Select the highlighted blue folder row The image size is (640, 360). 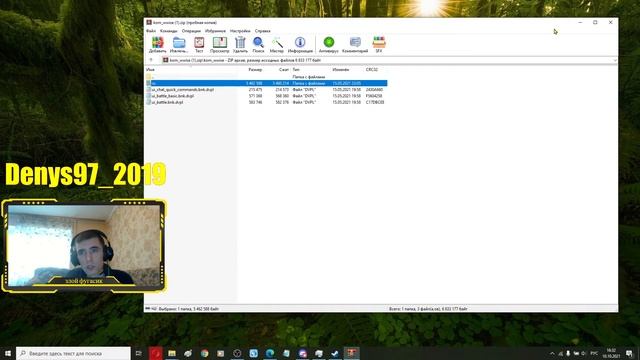pos(266,83)
